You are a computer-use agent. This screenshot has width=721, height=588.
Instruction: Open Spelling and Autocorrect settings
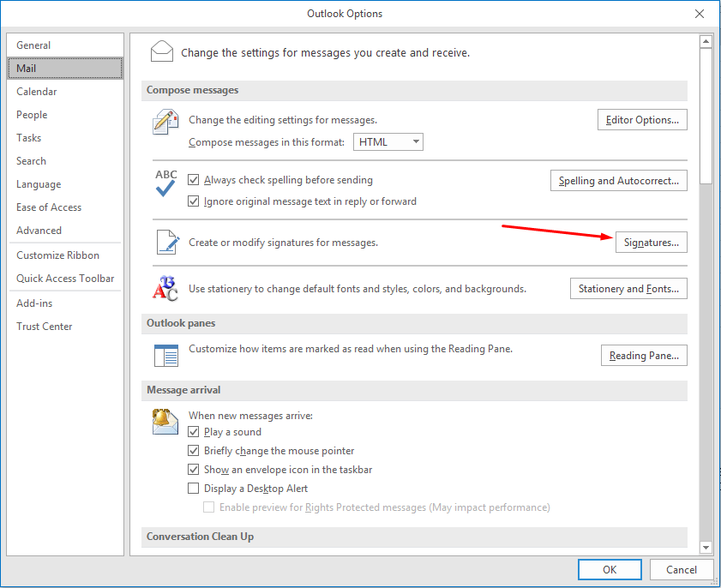(x=619, y=180)
